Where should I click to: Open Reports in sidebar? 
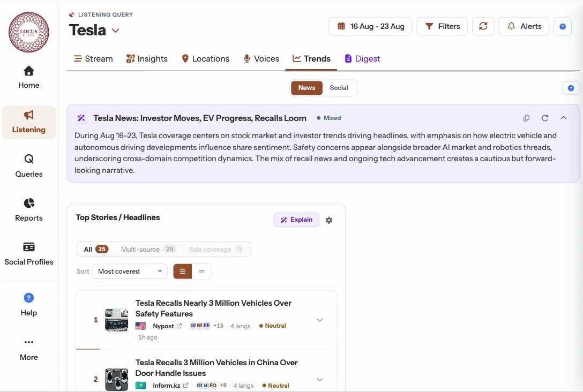[x=28, y=210]
